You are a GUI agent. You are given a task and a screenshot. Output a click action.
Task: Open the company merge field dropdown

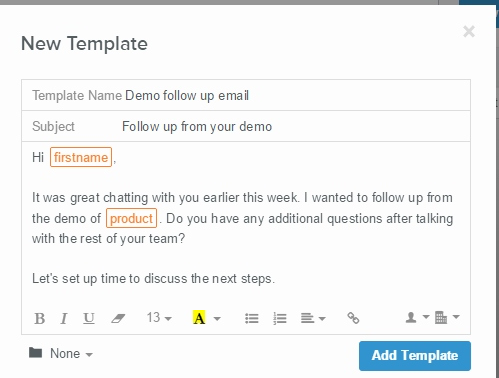click(447, 317)
